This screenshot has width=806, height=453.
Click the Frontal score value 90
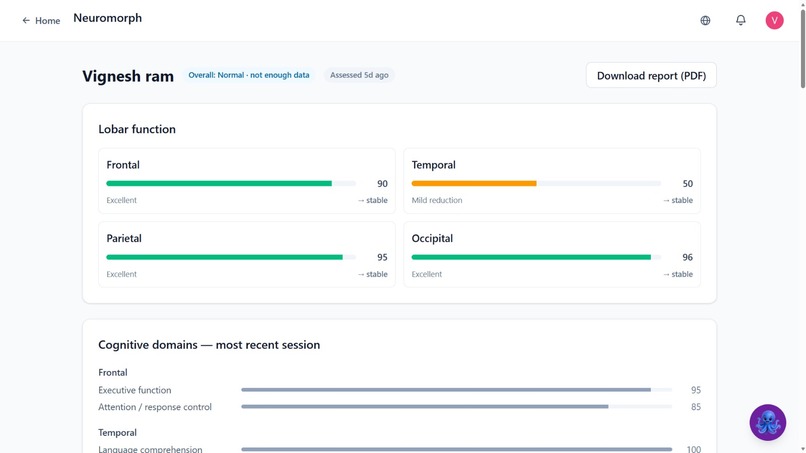pos(382,184)
